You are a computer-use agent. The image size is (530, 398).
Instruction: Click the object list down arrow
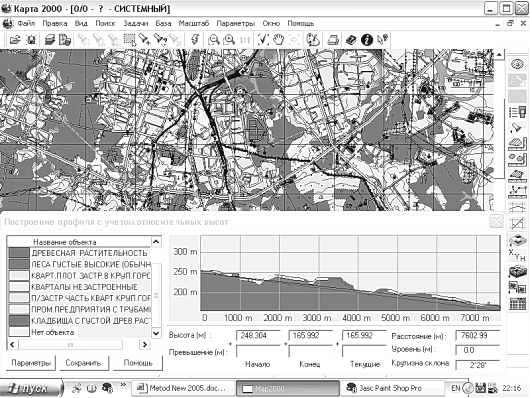(x=156, y=333)
